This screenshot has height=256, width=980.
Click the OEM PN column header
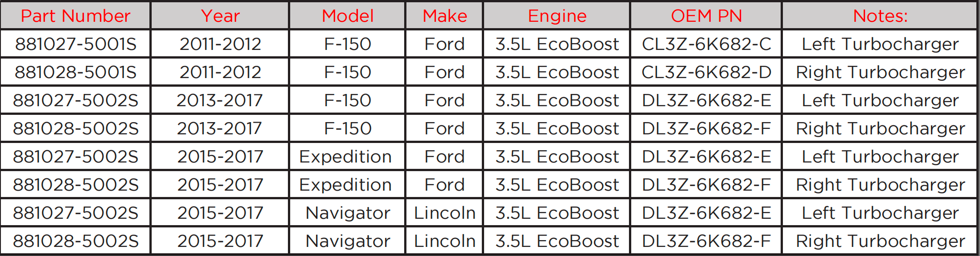706,16
